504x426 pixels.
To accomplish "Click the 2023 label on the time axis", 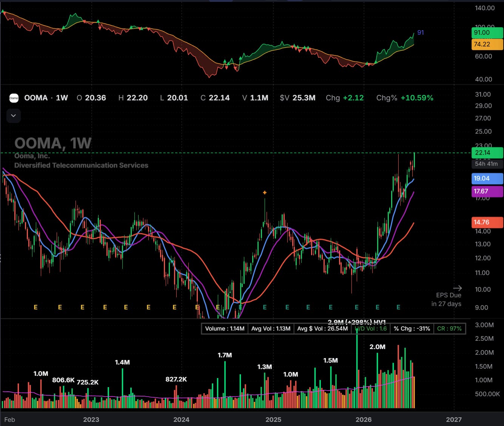I will 91,420.
